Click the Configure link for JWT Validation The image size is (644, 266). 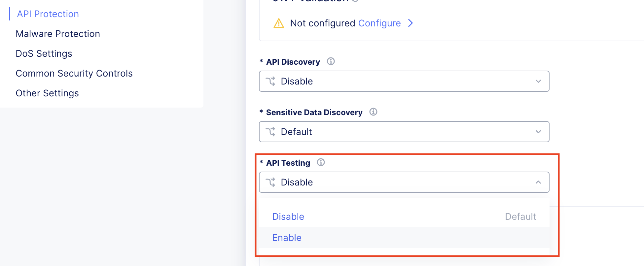(x=379, y=23)
